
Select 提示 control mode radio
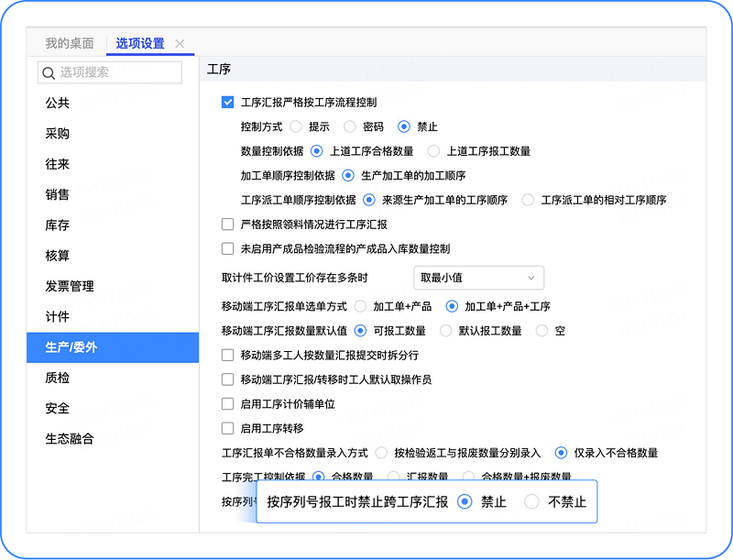pos(295,126)
